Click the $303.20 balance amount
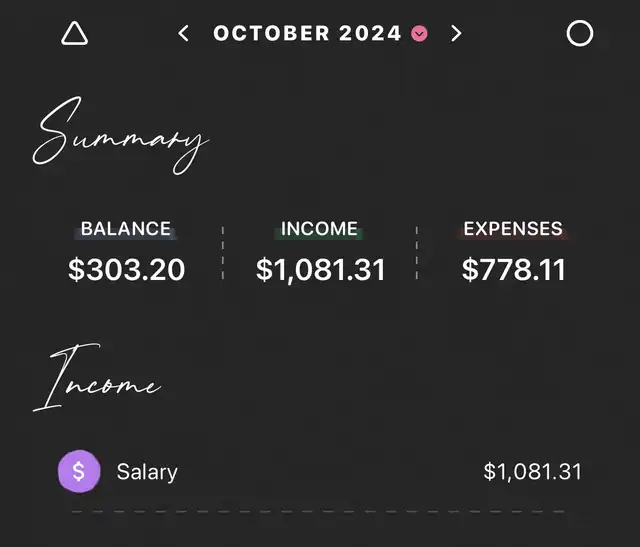The width and height of the screenshot is (640, 547). point(127,269)
